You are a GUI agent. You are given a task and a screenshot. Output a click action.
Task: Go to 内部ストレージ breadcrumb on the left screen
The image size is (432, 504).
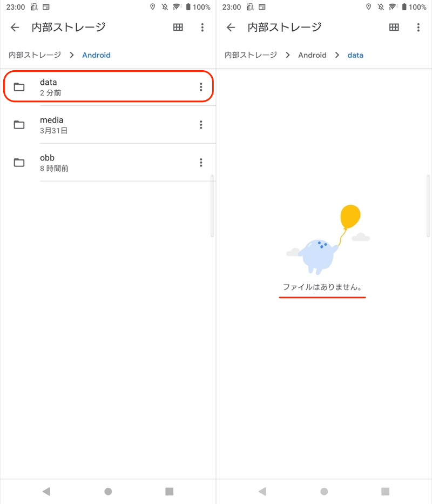tap(35, 55)
